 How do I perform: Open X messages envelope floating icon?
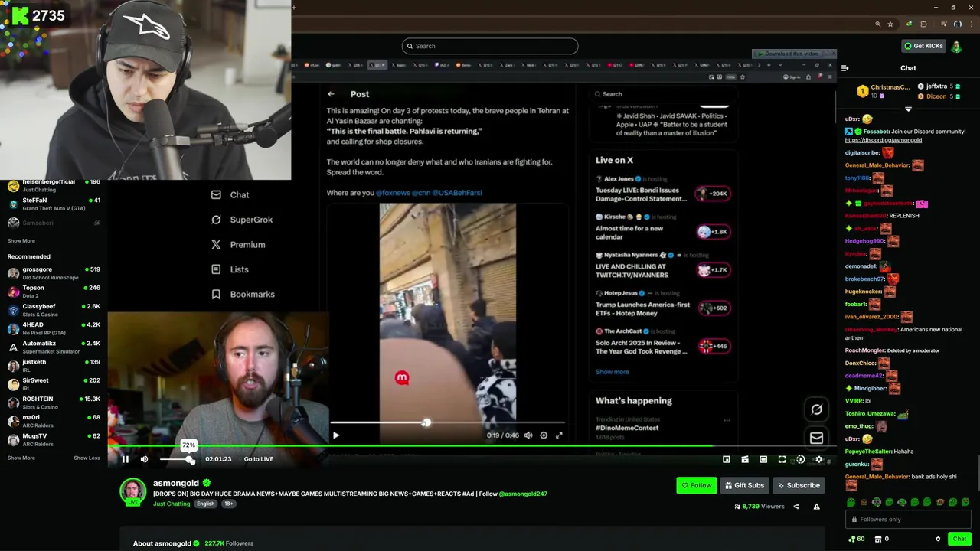(817, 439)
